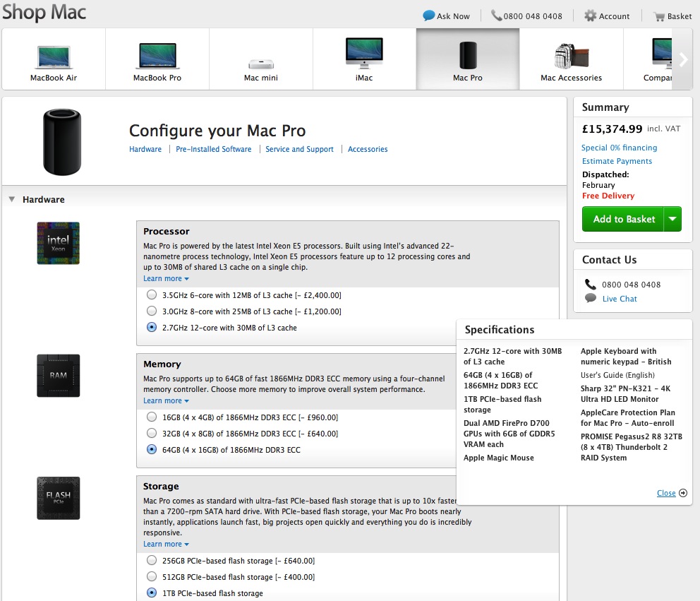Select the Mac Accessories backpack image

572,56
